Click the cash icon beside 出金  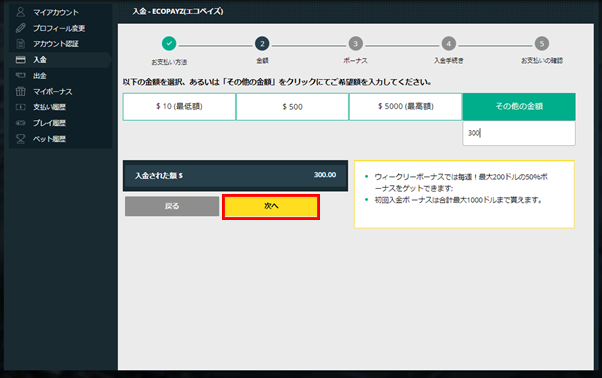pos(21,76)
